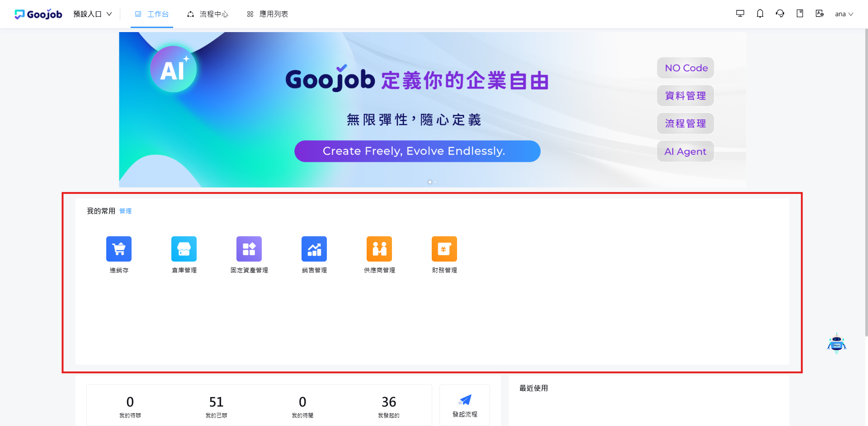Image resolution: width=868 pixels, height=426 pixels.
Task: Switch to the 流程中心 tab
Action: [208, 14]
